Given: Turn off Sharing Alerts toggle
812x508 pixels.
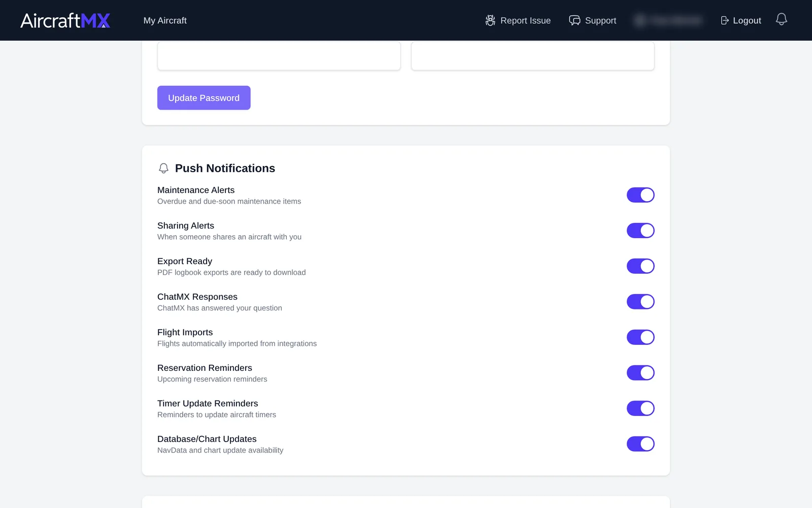Looking at the screenshot, I should (640, 231).
